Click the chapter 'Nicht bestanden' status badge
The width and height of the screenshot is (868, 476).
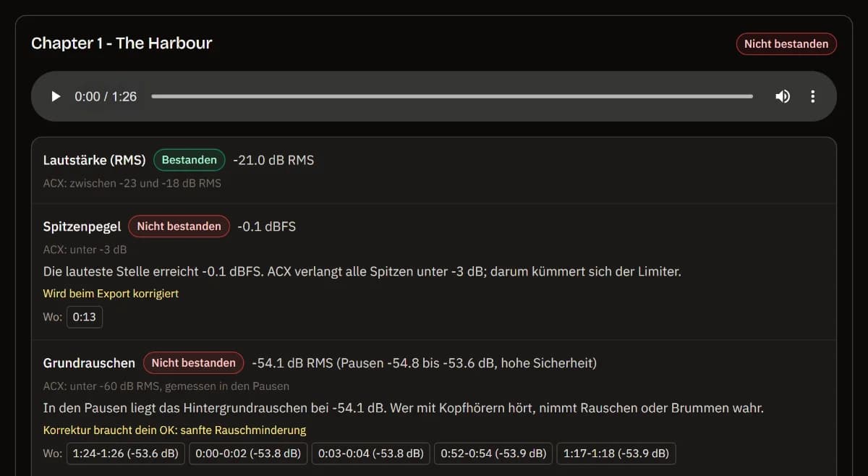[x=786, y=44]
